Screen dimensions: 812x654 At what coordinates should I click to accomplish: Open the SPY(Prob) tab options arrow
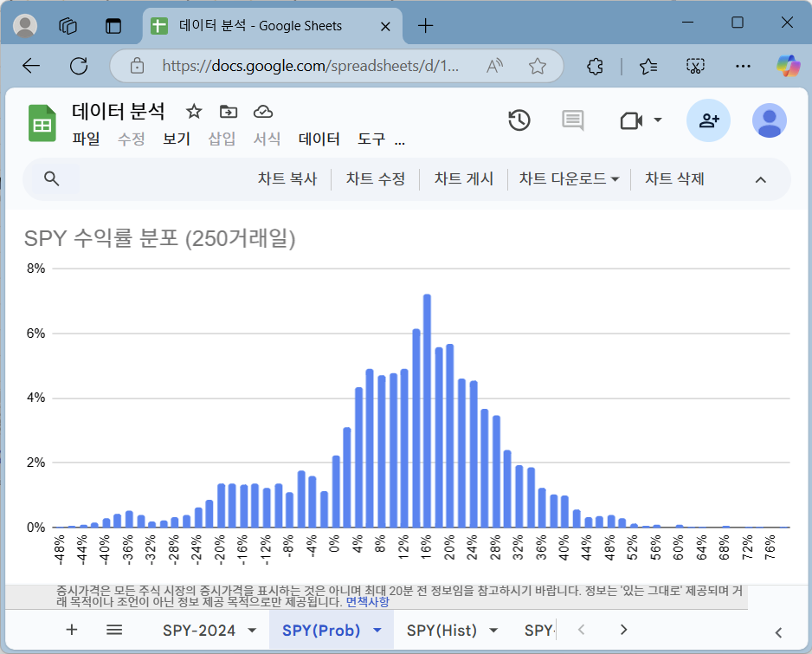(x=377, y=630)
